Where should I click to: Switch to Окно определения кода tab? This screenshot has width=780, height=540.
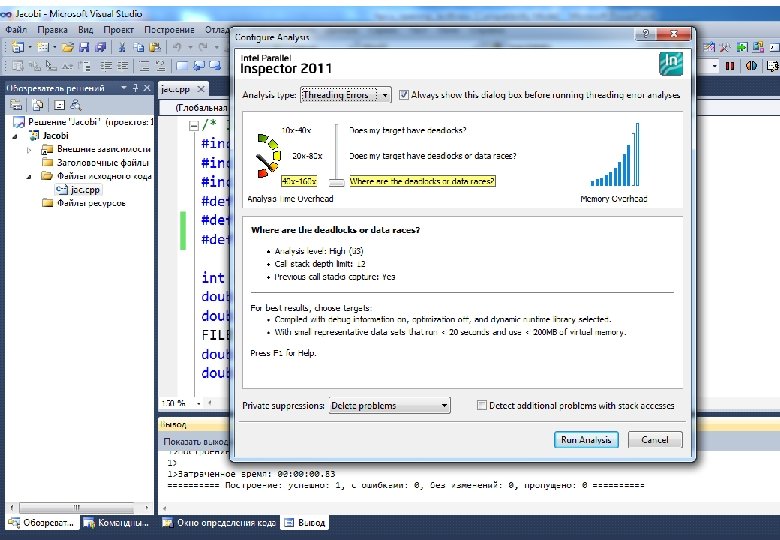click(219, 523)
